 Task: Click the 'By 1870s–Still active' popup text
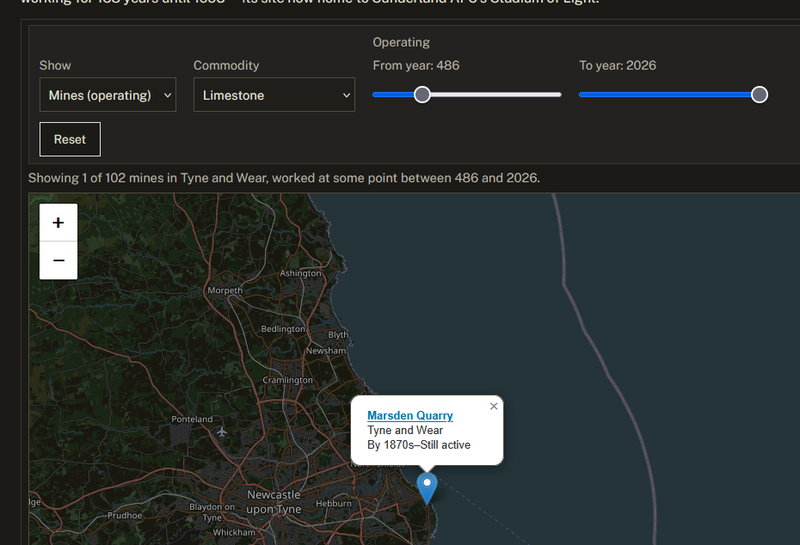(419, 445)
